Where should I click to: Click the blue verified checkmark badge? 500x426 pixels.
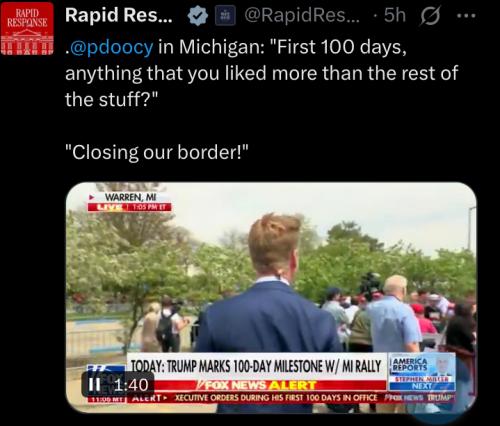[x=198, y=16]
